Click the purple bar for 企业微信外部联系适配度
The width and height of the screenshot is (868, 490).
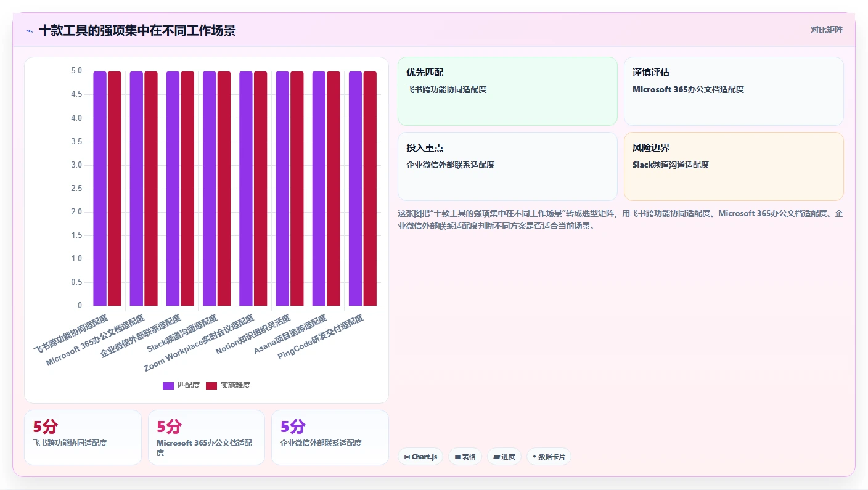coord(173,189)
